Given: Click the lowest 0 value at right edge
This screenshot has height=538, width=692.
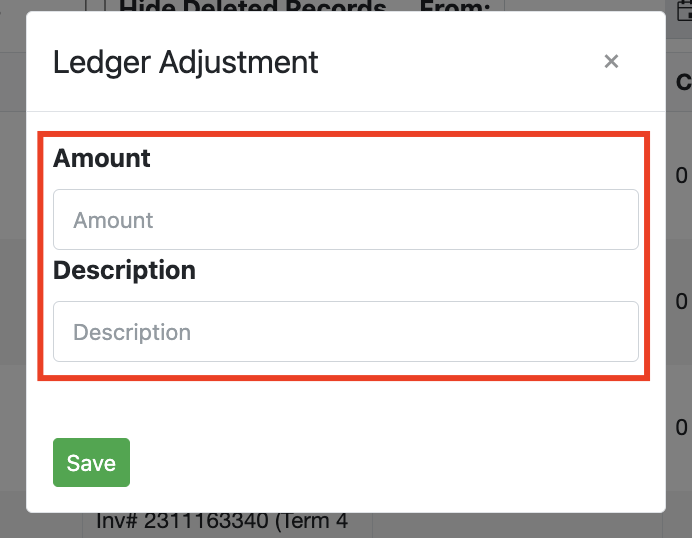Looking at the screenshot, I should tap(681, 427).
